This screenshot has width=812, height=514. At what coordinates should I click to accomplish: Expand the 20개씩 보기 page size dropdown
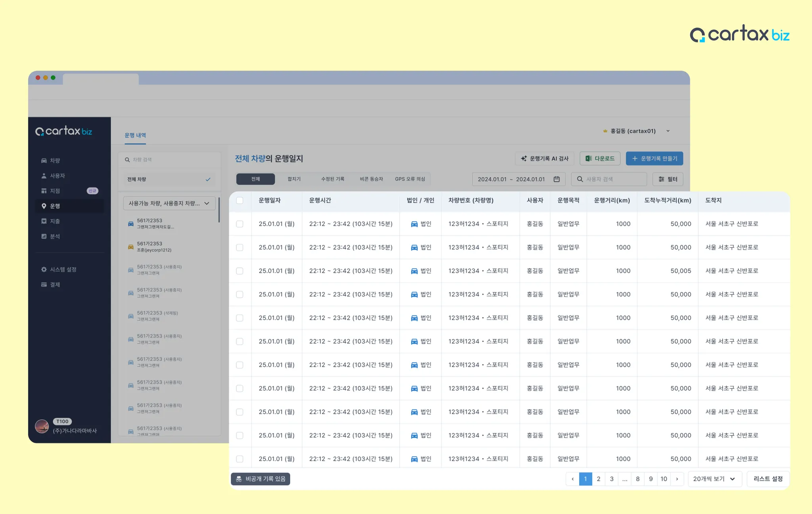(x=714, y=479)
